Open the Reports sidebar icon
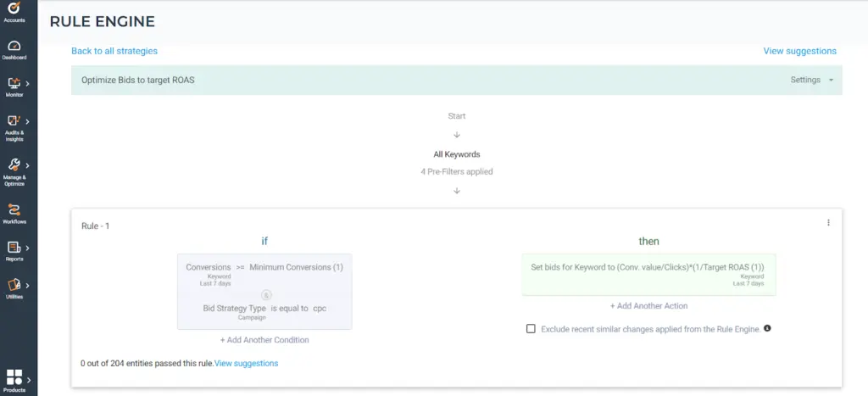This screenshot has height=396, width=868. [x=14, y=248]
